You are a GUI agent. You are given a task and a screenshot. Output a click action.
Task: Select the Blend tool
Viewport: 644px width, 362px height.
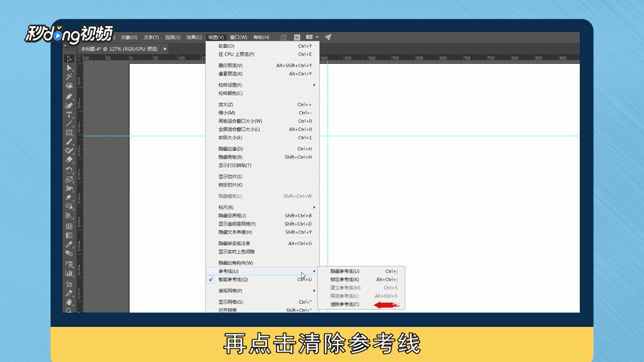pyautogui.click(x=69, y=253)
